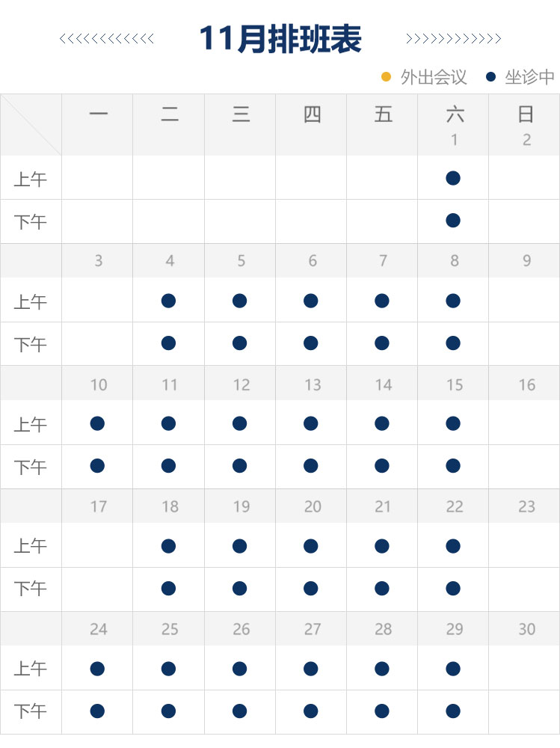The width and height of the screenshot is (560, 748).
Task: Click Friday 28 morning shift dot
Action: pyautogui.click(x=382, y=669)
